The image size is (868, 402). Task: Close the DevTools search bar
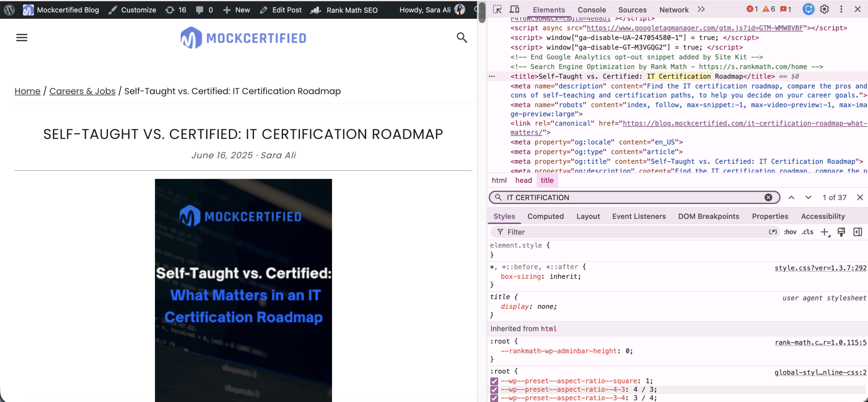point(860,197)
